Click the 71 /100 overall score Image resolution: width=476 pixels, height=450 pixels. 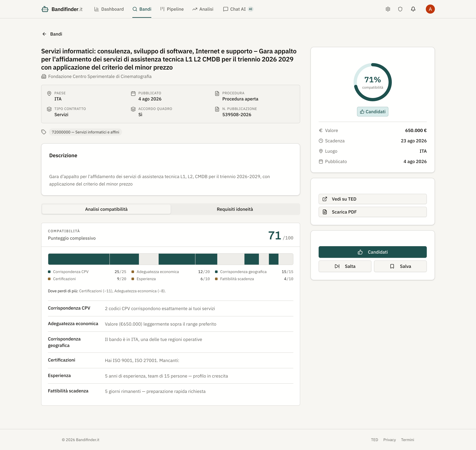[281, 236]
